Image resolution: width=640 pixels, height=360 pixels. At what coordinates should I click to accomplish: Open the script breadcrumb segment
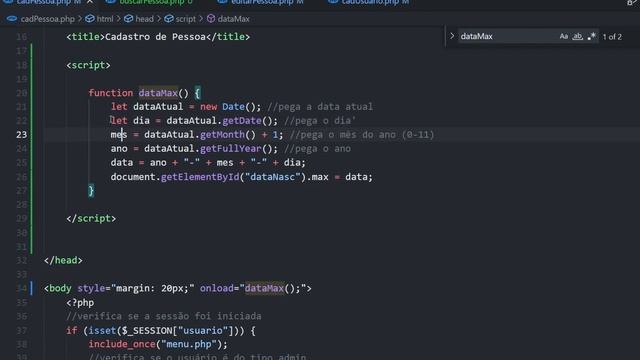tap(186, 19)
